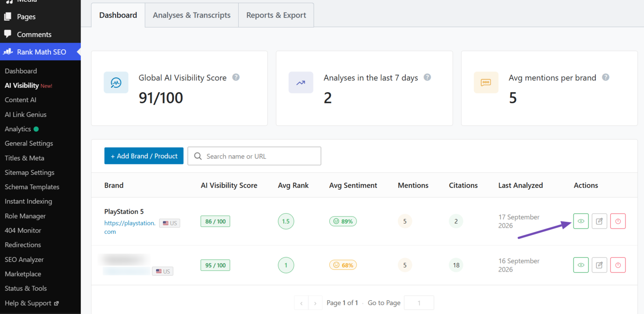This screenshot has width=644, height=314.
Task: Click help icon beside Analyses in last 7 days
Action: (x=427, y=77)
